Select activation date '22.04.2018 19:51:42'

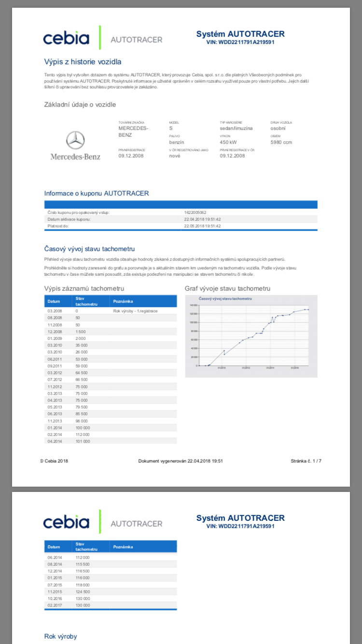click(202, 219)
